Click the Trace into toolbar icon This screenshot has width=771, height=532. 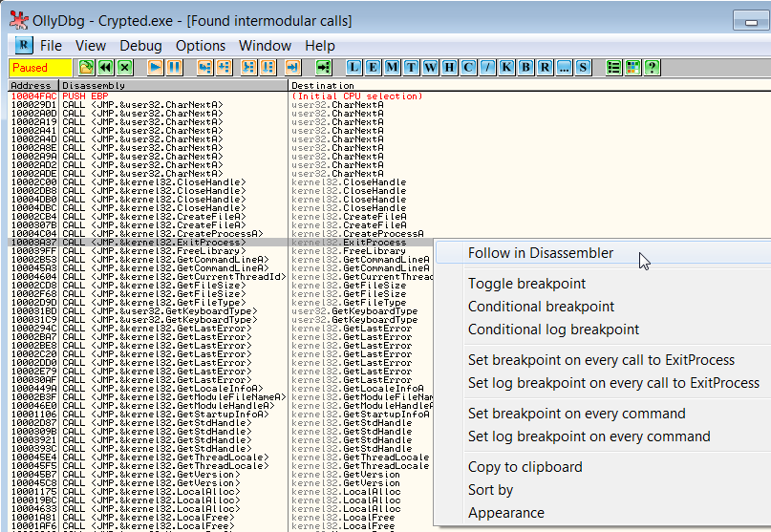point(248,68)
